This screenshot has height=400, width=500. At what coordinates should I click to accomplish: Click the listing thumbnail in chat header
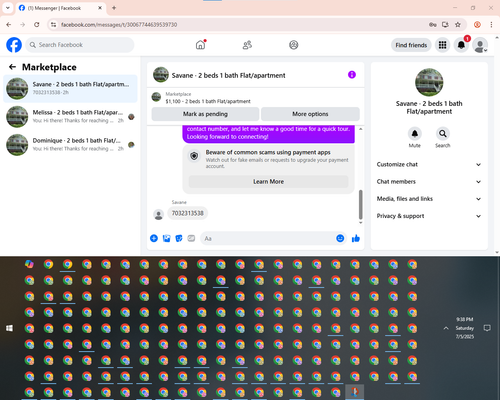click(x=161, y=75)
